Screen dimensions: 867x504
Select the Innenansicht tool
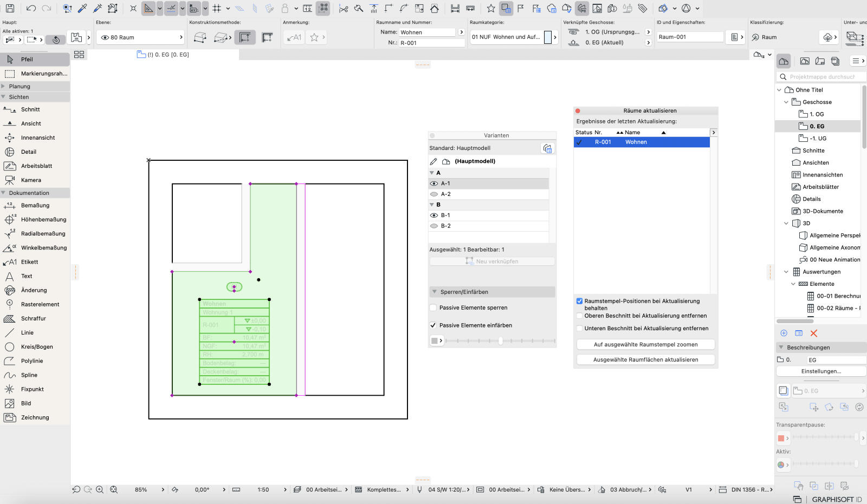click(35, 138)
